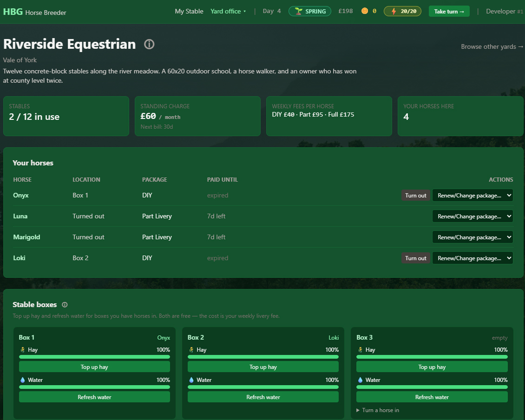This screenshot has width=525, height=420.
Task: Click the hay icon in Box 1
Action: tap(22, 349)
